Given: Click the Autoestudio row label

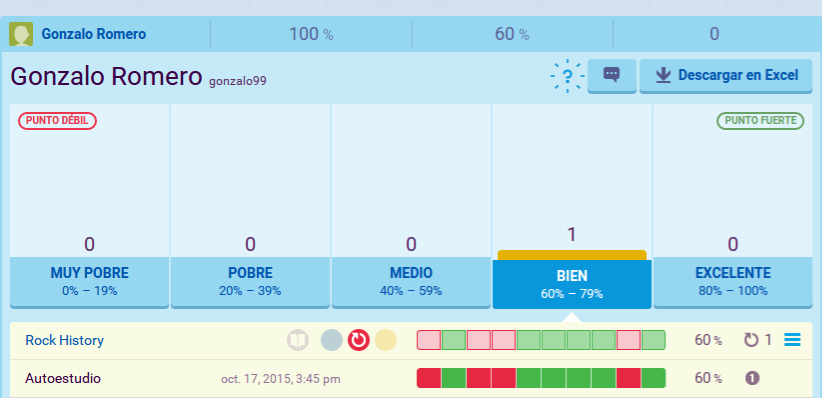Looking at the screenshot, I should point(63,378).
